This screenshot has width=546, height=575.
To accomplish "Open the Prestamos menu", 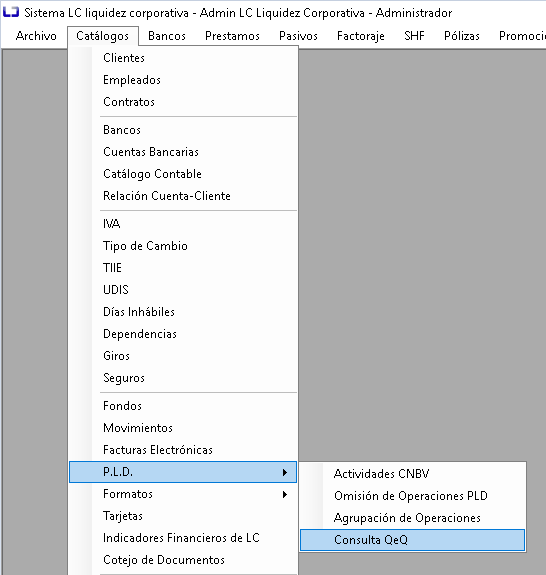I will [232, 36].
